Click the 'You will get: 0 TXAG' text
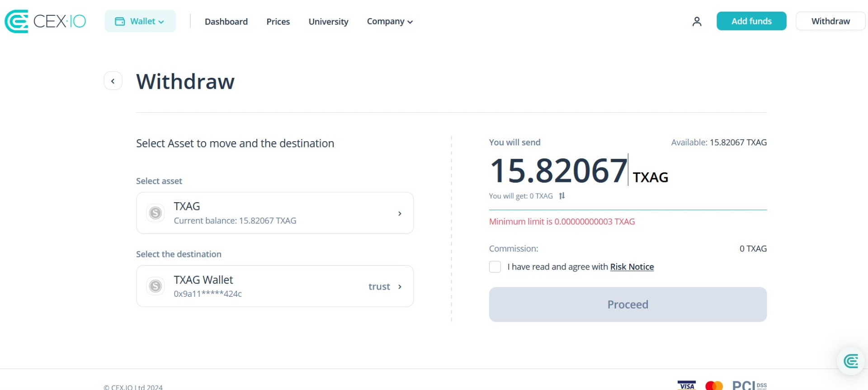The width and height of the screenshot is (868, 390). pyautogui.click(x=521, y=196)
